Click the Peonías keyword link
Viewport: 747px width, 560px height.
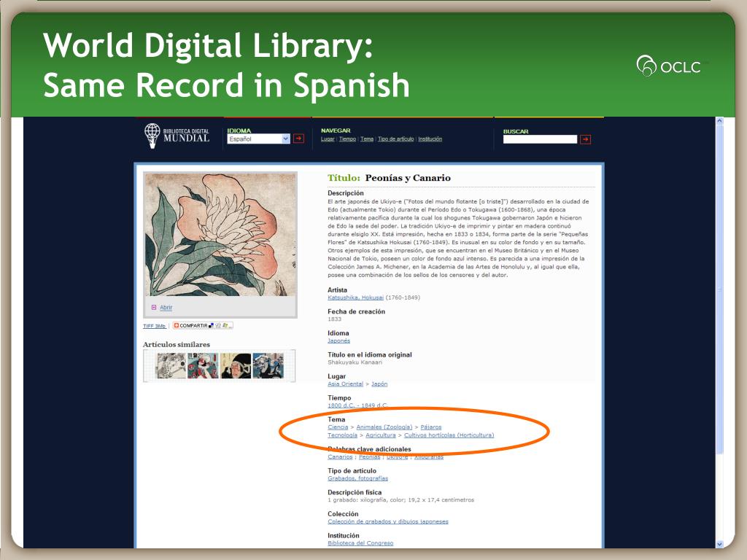coord(369,457)
